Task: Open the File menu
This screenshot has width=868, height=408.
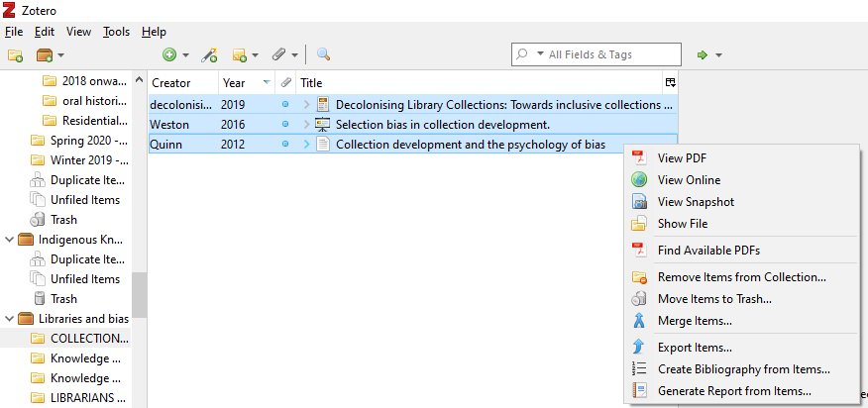Action: pos(14,32)
